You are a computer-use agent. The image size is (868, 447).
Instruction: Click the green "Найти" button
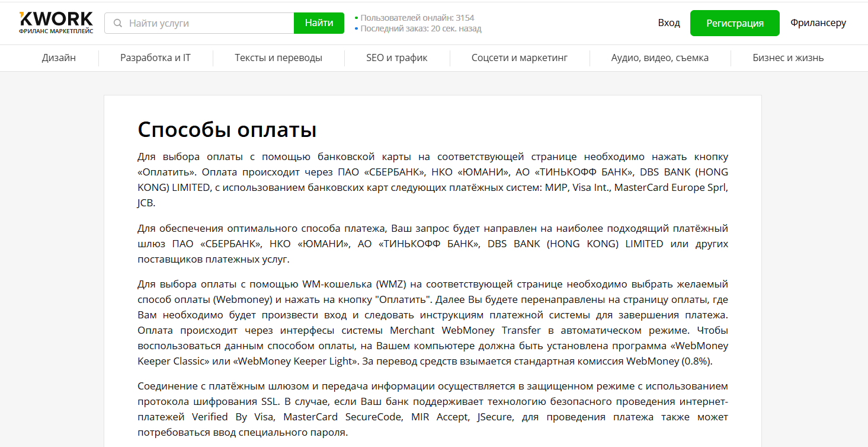[319, 23]
